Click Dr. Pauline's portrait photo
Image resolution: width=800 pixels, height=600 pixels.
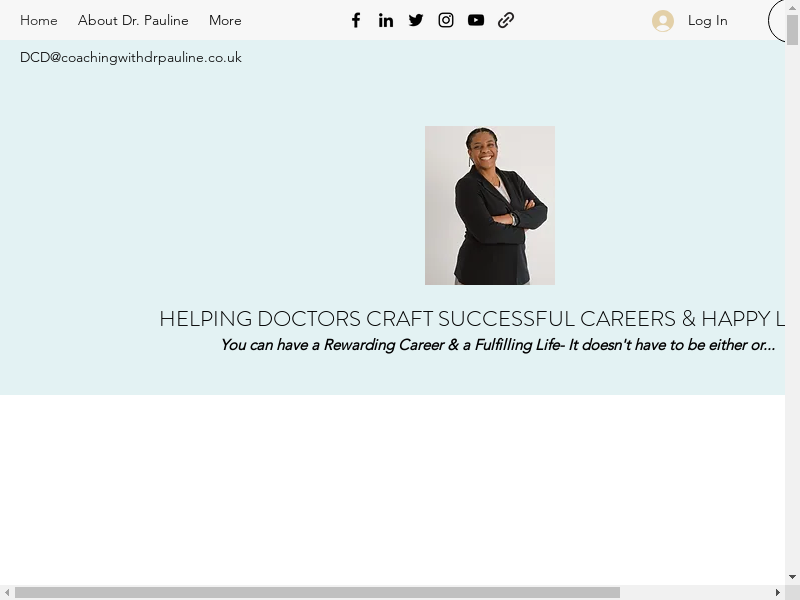[x=490, y=205]
